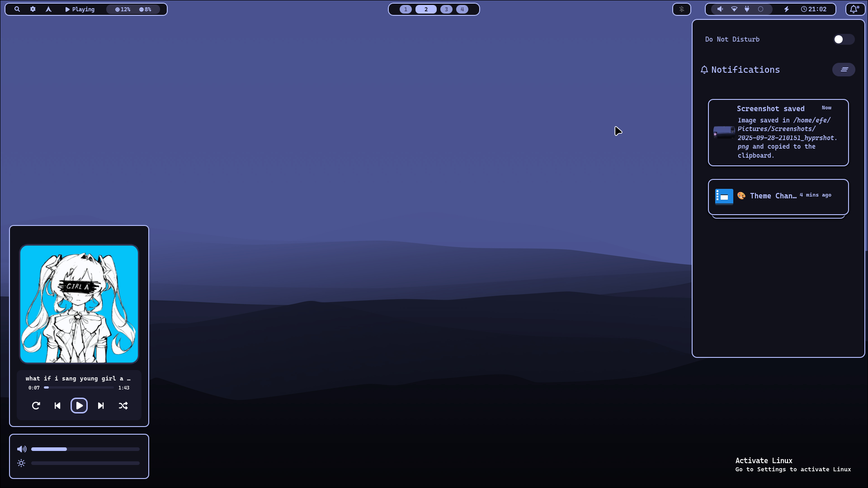Click the Notifications bell heading icon
This screenshot has width=868, height=488.
pos(704,70)
